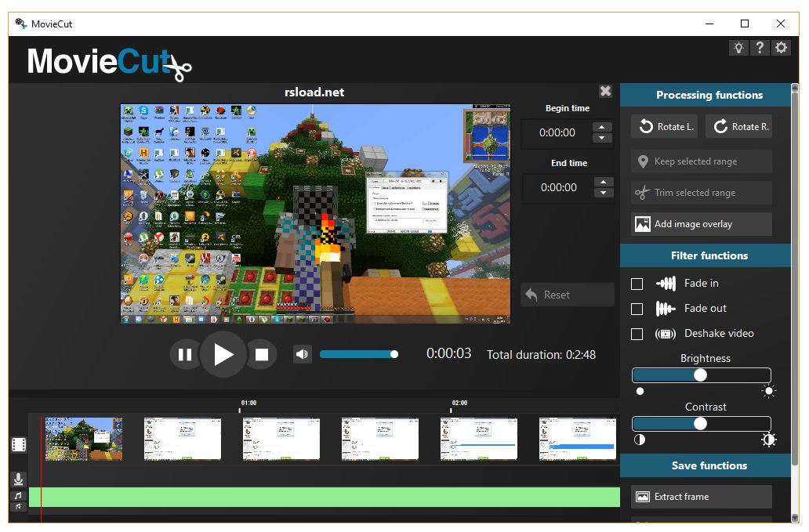
Task: Enable the Fade out checkbox
Action: (x=637, y=309)
